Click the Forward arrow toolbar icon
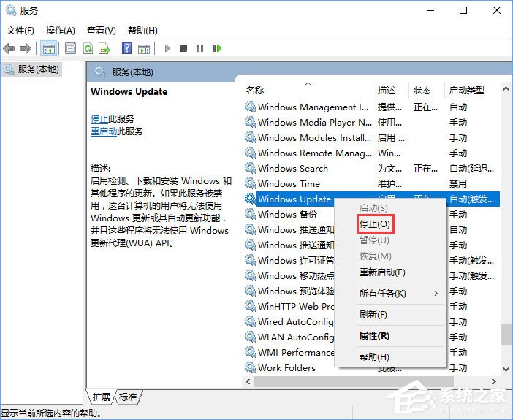 coord(26,49)
